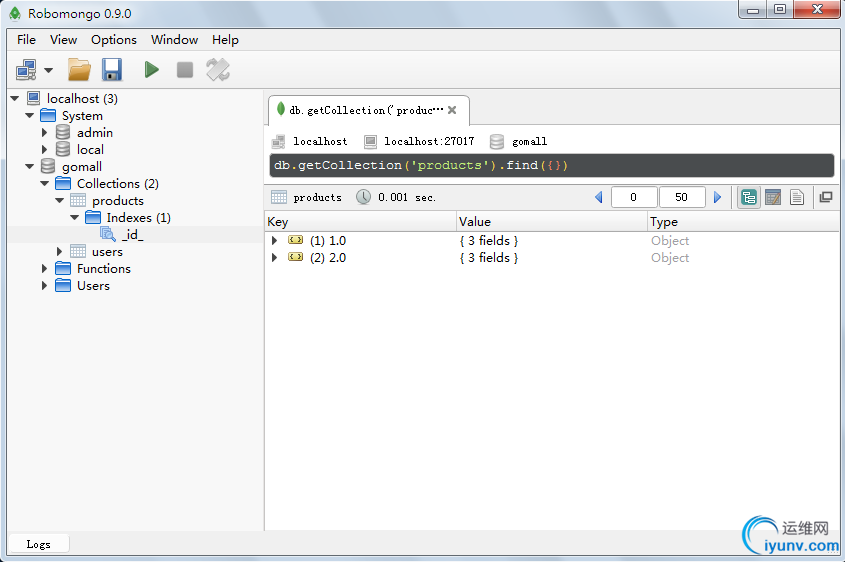Expand the users collection node

pos(60,252)
